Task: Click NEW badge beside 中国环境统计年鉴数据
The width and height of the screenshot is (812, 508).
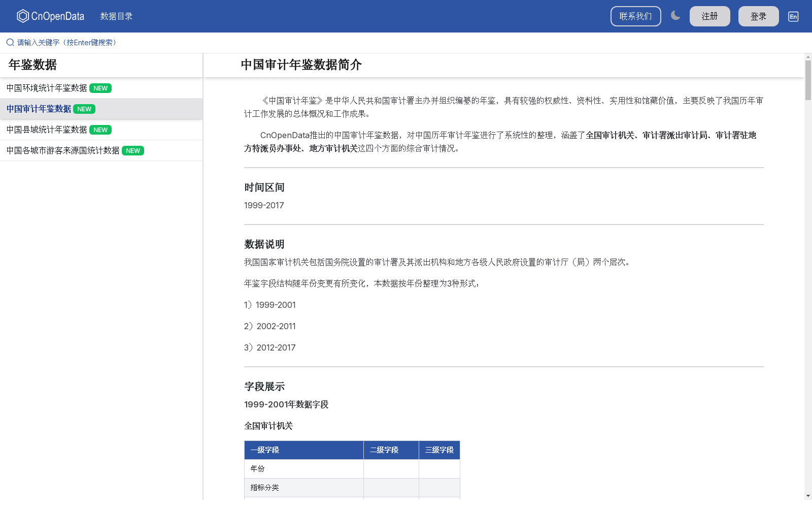Action: [100, 88]
